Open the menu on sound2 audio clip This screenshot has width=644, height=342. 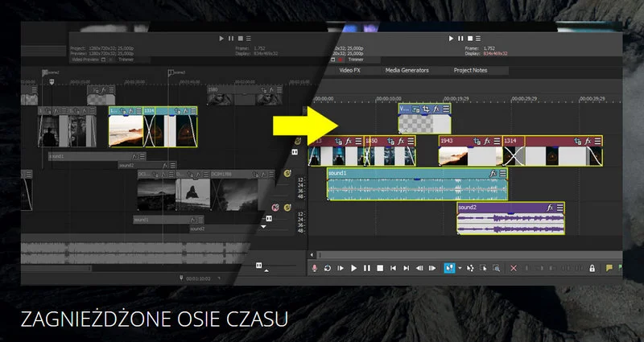coord(559,208)
